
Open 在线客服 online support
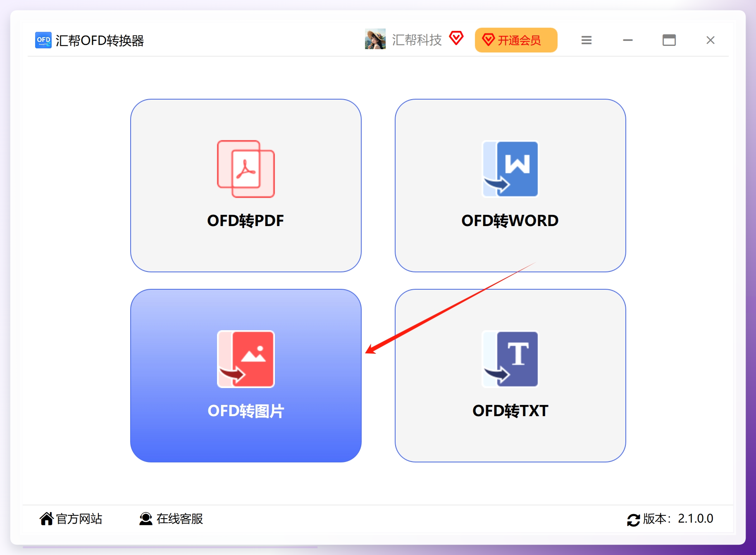click(171, 519)
